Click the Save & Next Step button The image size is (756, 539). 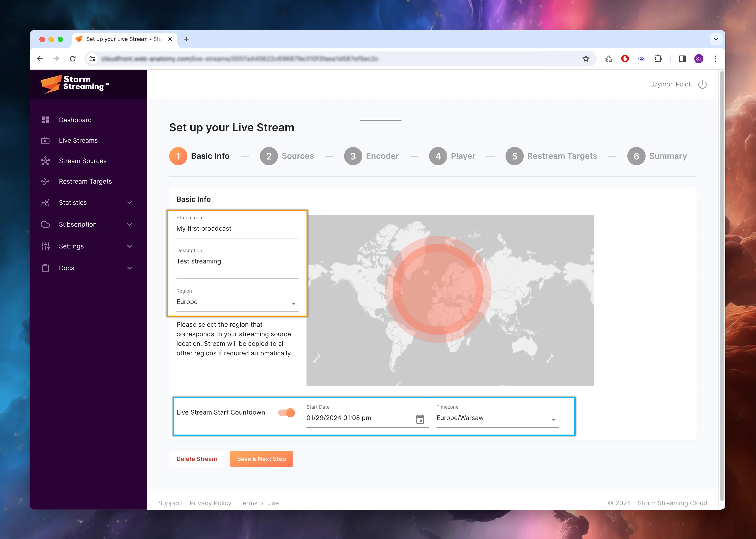pyautogui.click(x=261, y=459)
